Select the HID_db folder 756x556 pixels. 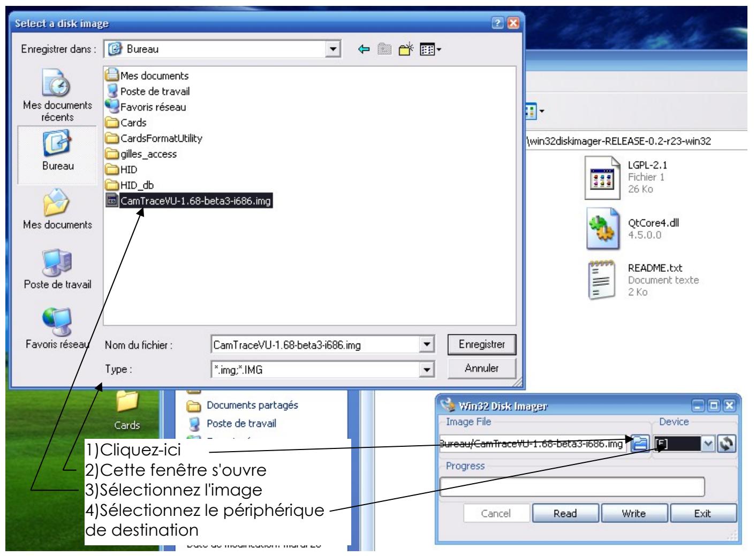130,185
